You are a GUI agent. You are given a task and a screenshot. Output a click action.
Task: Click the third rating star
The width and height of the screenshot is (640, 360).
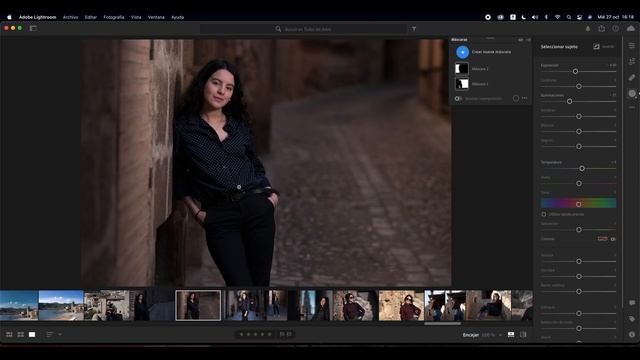[256, 334]
